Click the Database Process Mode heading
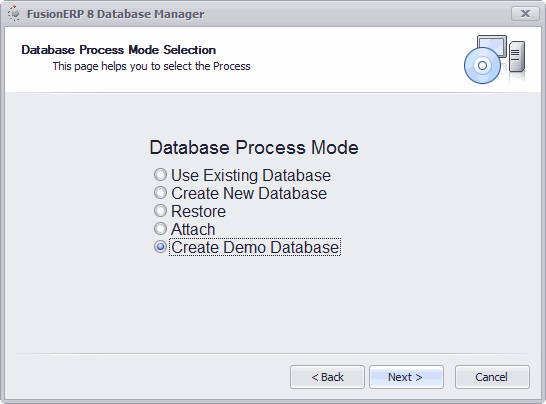The width and height of the screenshot is (546, 404). [254, 147]
